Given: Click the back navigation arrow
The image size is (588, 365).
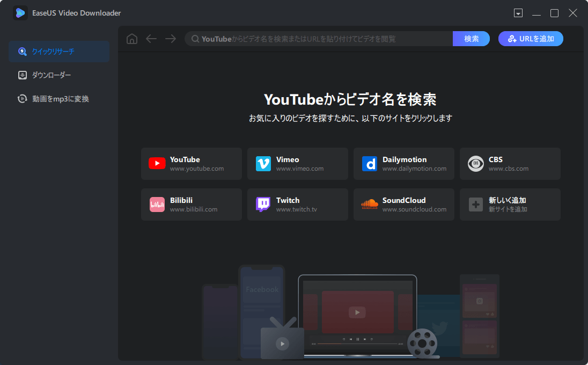Looking at the screenshot, I should pos(151,38).
